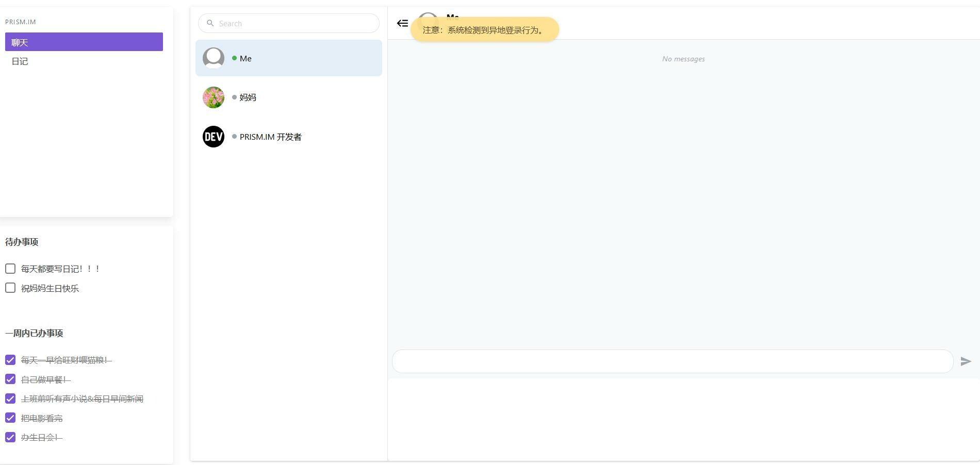
Task: Click inside the Search box
Action: pyautogui.click(x=289, y=23)
